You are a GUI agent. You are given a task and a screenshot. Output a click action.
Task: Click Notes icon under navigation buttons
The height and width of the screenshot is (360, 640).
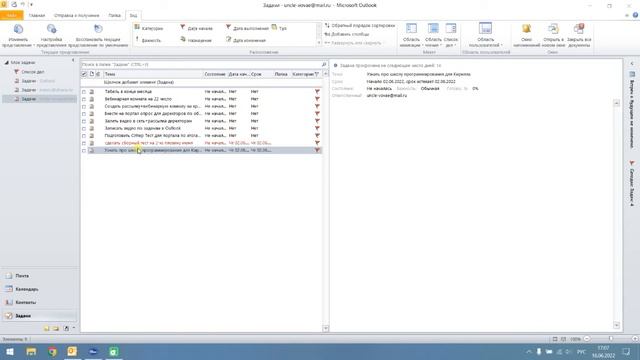coord(46,328)
